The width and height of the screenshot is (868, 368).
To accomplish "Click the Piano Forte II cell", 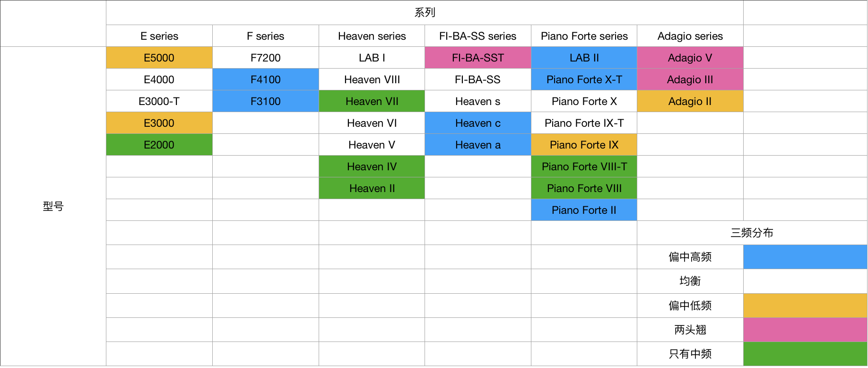I will pyautogui.click(x=584, y=210).
